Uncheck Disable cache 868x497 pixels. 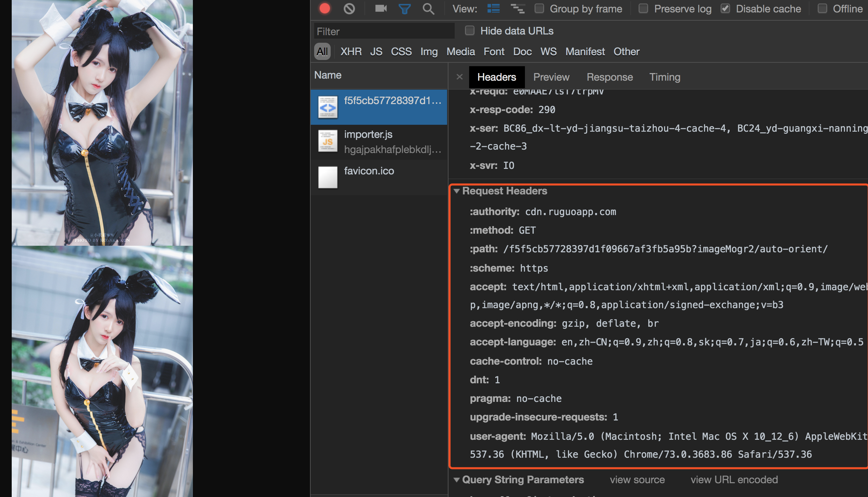click(x=725, y=9)
